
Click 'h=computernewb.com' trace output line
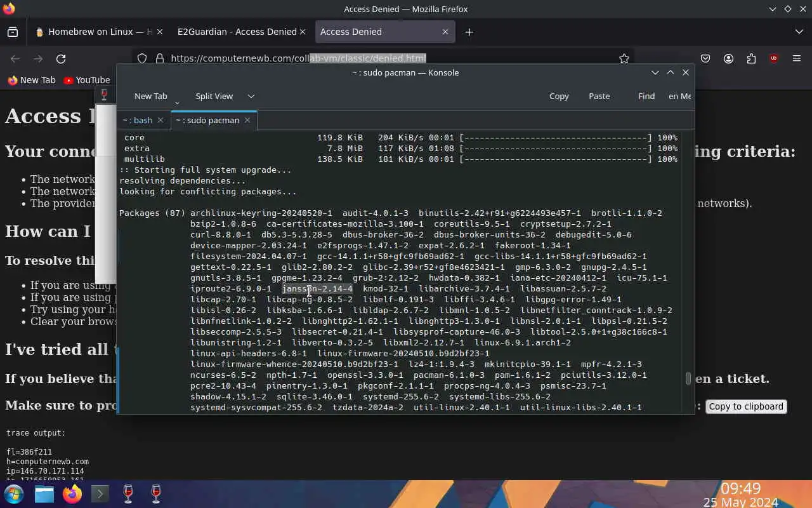click(x=48, y=462)
